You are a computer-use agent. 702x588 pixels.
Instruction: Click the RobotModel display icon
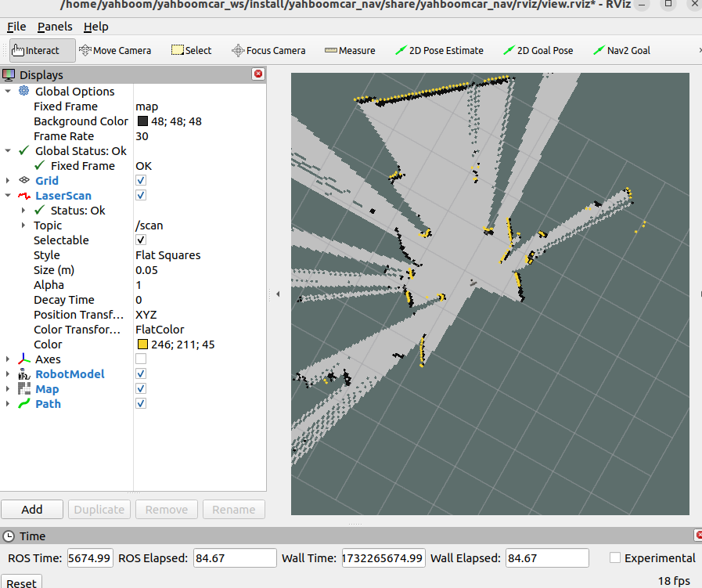24,374
